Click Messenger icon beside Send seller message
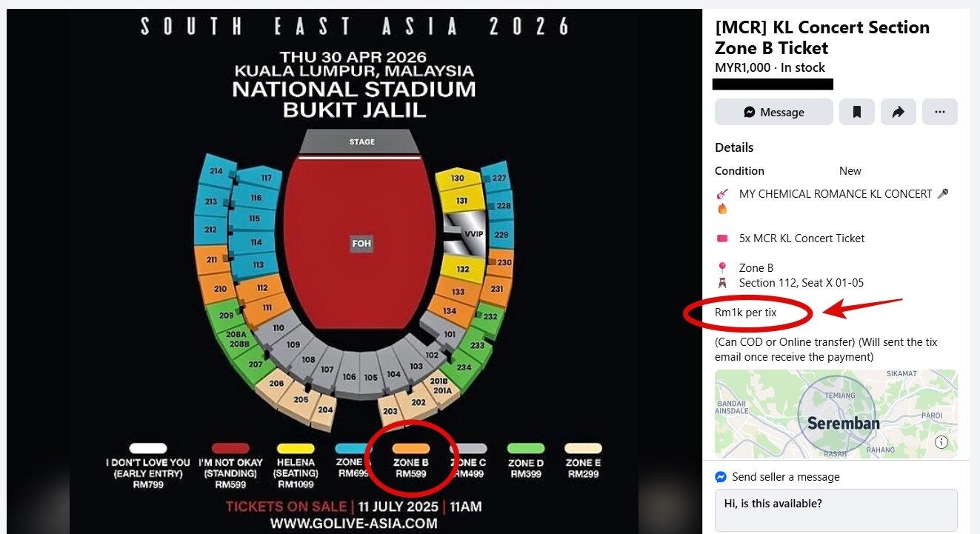Viewport: 980px width, 534px height. click(x=721, y=477)
